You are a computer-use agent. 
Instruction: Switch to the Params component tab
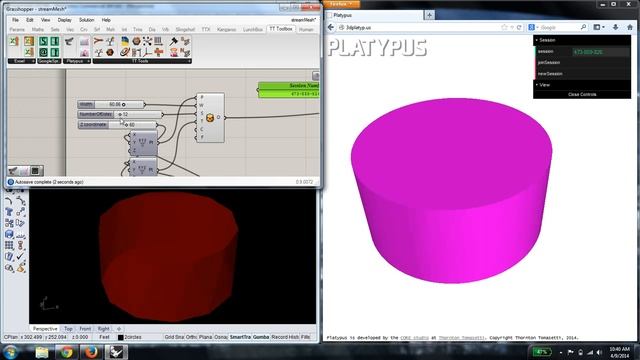tap(17, 29)
